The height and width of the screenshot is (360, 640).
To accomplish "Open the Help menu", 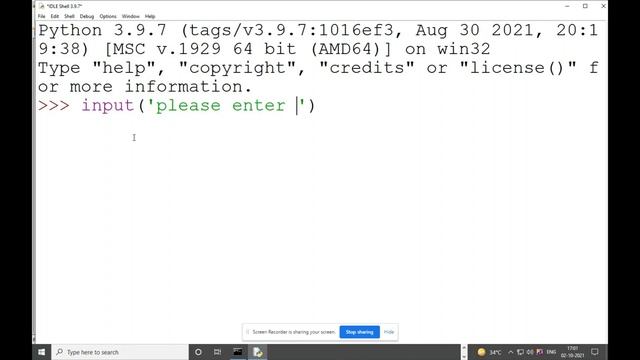I will point(150,16).
